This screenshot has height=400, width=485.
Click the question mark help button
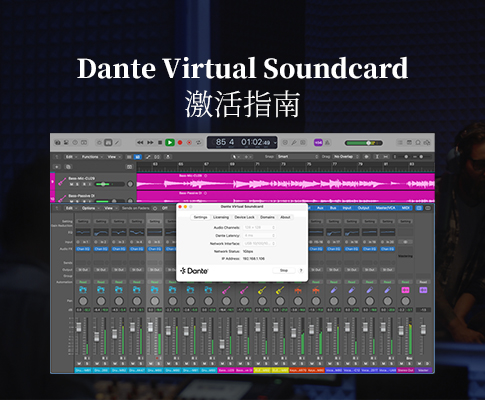tap(301, 270)
